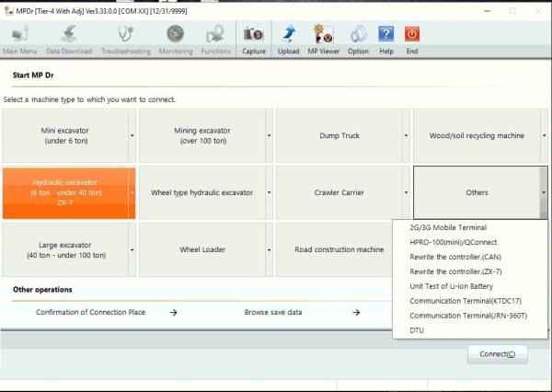This screenshot has width=552, height=392.
Task: Expand Large excavator dropdown arrow
Action: pos(132,249)
